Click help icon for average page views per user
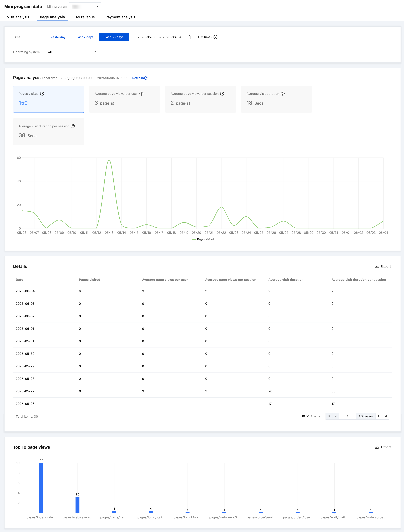Viewport: 404px width, 532px height. (x=141, y=94)
